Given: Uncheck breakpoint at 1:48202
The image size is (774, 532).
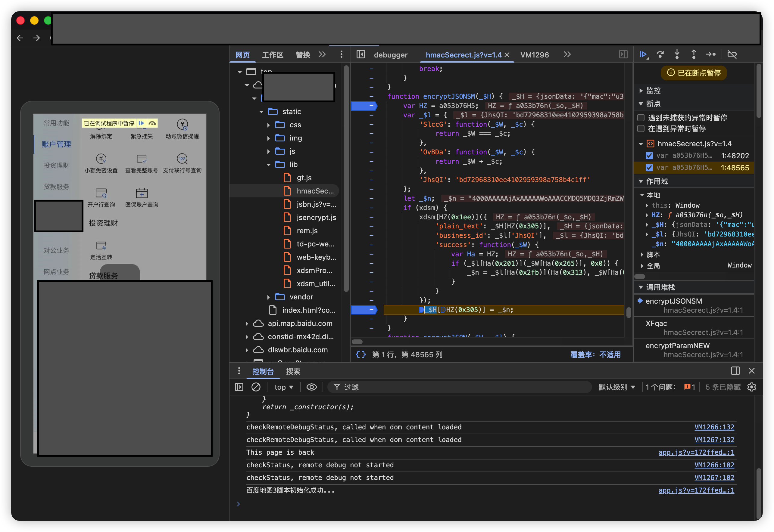Looking at the screenshot, I should click(649, 156).
